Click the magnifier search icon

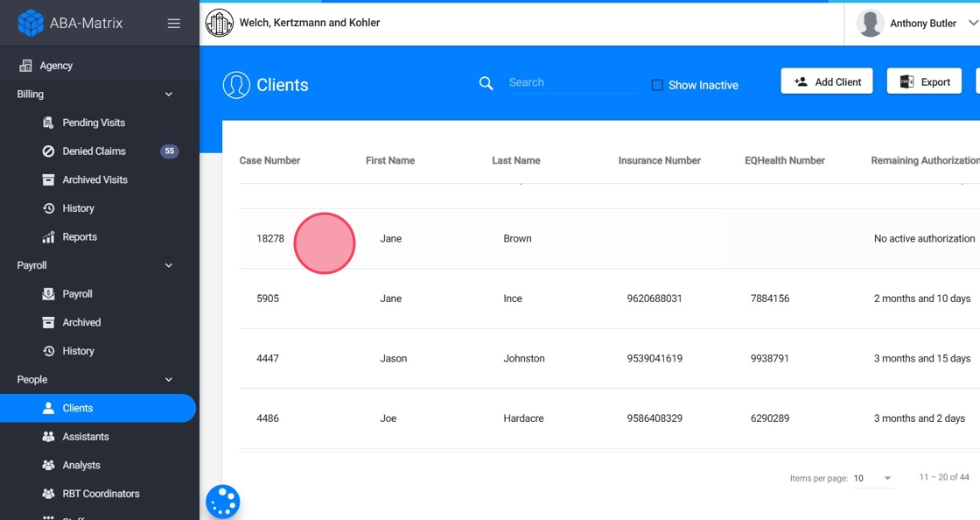[x=486, y=83]
